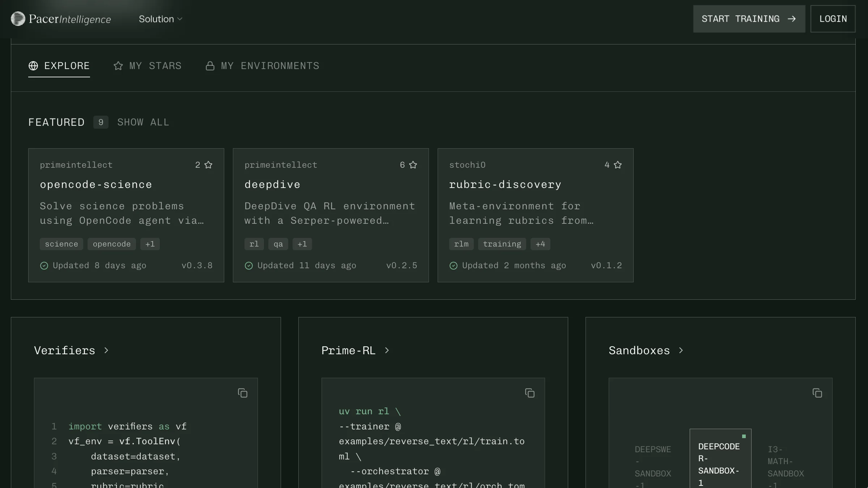Select the I3-MATH-SANDBOX-1 card
This screenshot has width=868, height=488.
(786, 466)
